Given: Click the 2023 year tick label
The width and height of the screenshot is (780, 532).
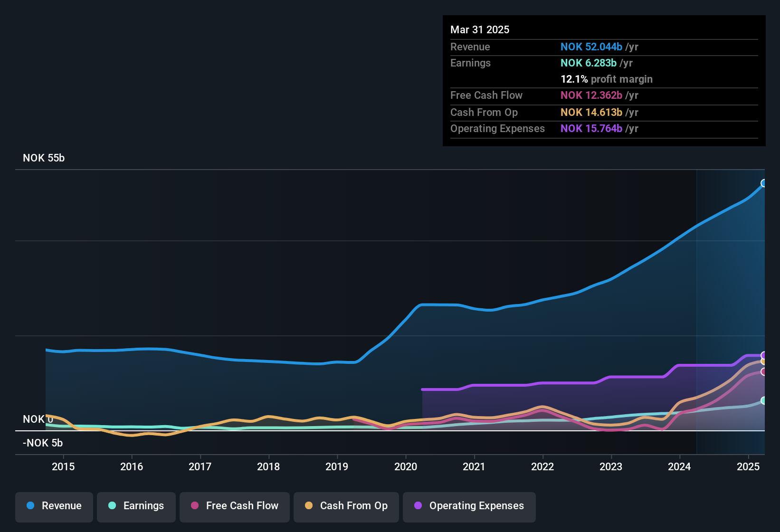Looking at the screenshot, I should [611, 466].
